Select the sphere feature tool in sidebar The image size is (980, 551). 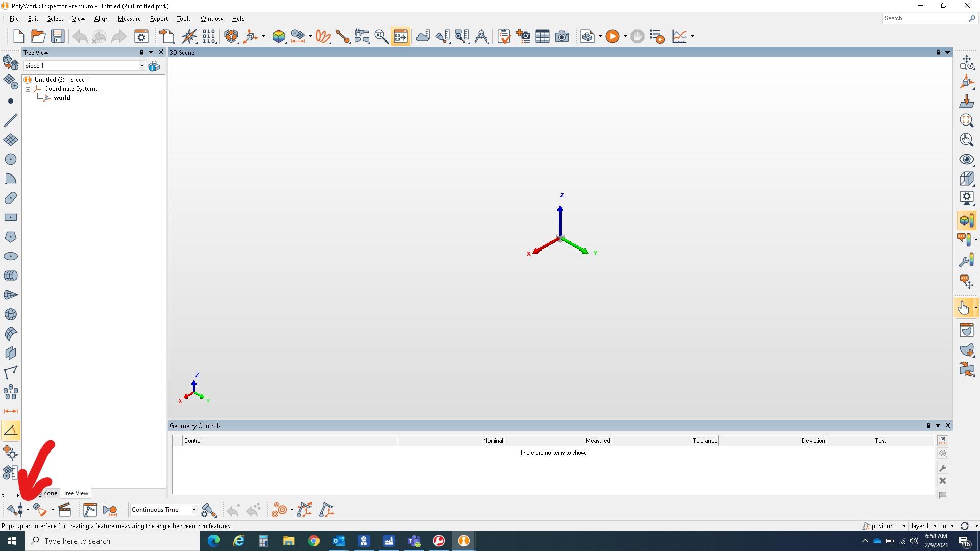click(10, 314)
